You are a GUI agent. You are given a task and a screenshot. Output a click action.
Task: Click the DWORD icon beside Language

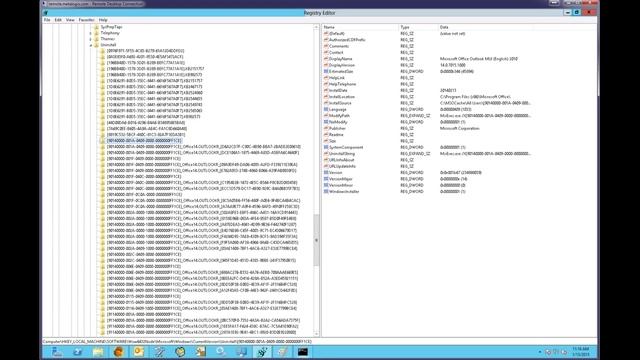tap(326, 109)
